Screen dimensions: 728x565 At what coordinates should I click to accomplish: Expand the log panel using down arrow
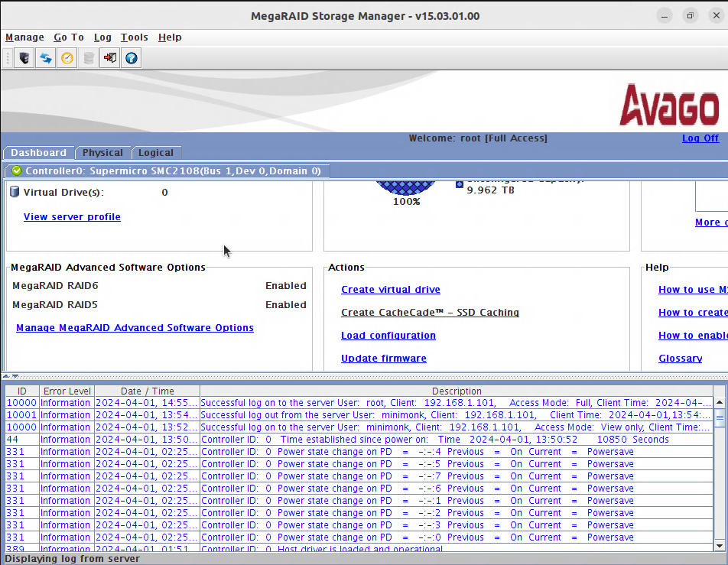tap(15, 376)
